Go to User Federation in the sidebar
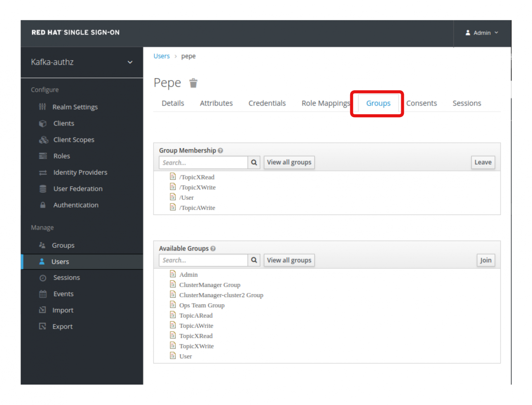 tap(78, 189)
